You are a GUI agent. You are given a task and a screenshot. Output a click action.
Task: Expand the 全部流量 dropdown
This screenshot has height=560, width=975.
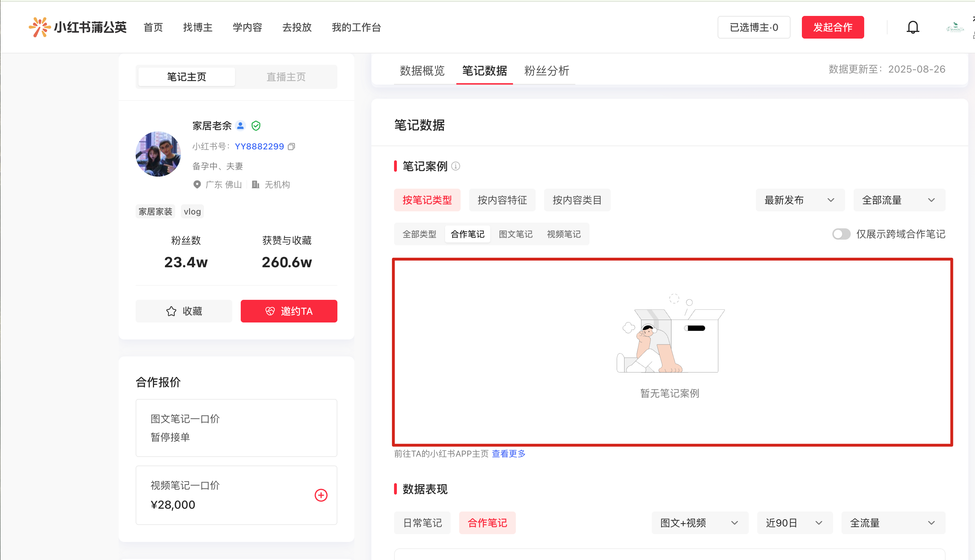coord(899,200)
